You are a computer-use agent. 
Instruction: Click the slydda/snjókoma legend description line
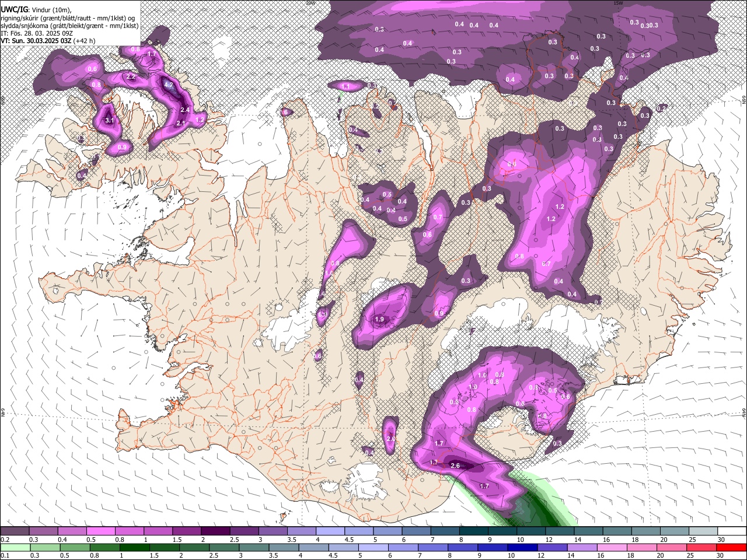coord(69,26)
